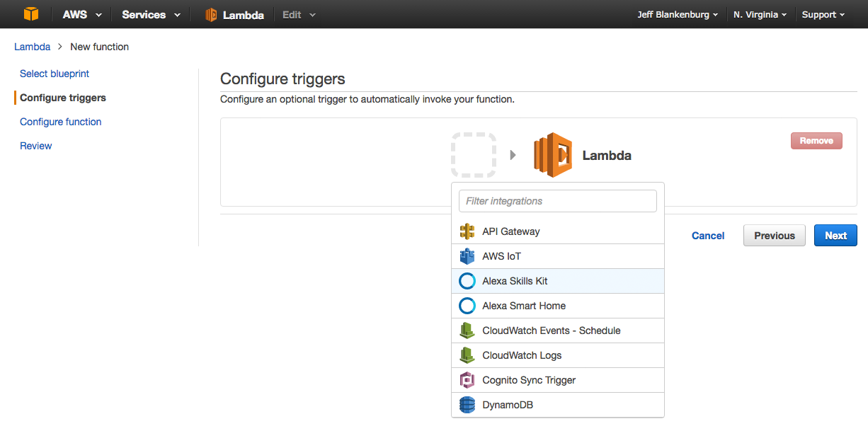Expand the N. Virginia region selector
This screenshot has width=868, height=431.
(x=760, y=15)
